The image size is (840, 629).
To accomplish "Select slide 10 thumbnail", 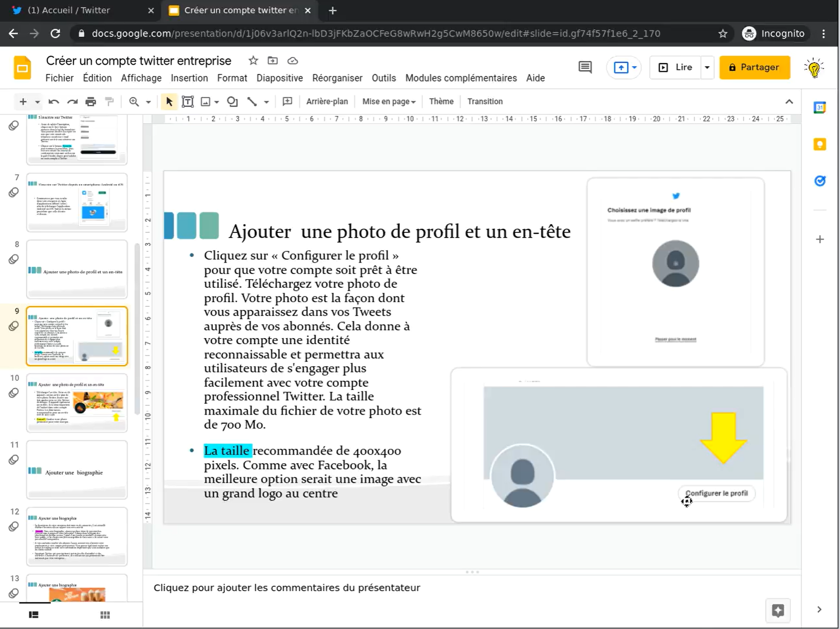I will [77, 403].
